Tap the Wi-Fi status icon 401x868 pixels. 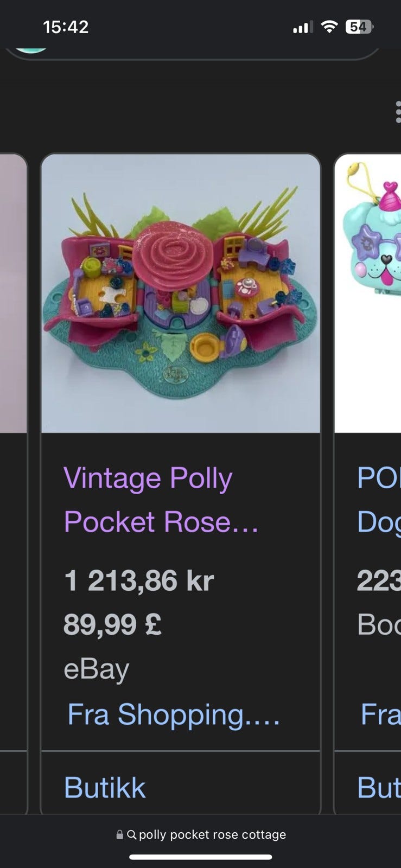pos(329,27)
